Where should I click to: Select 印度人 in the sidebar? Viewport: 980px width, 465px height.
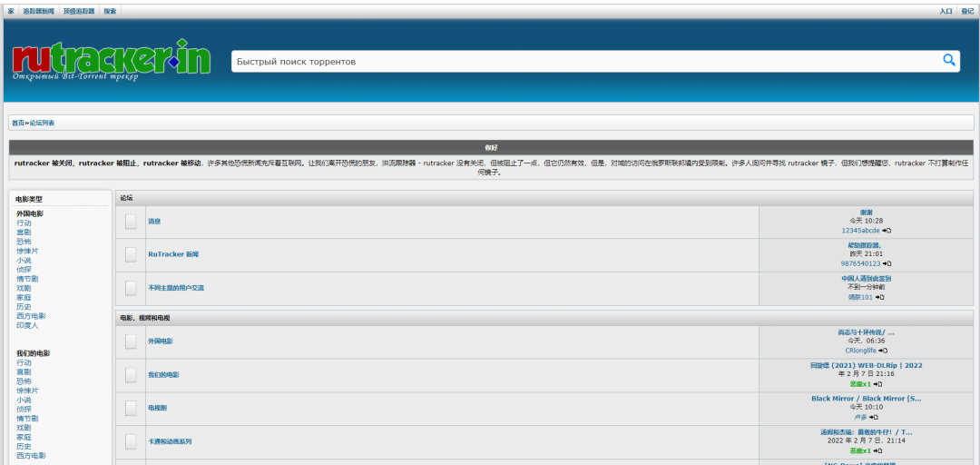click(x=27, y=325)
